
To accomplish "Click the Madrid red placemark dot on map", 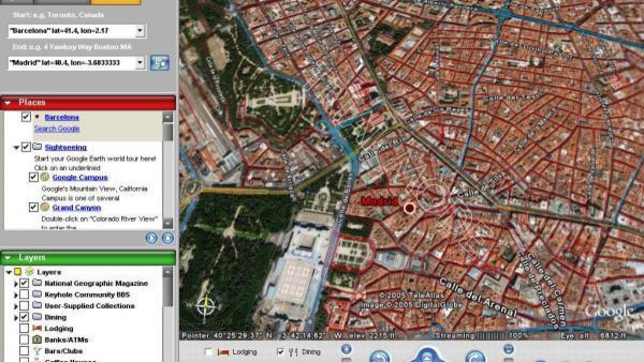I will pyautogui.click(x=410, y=208).
